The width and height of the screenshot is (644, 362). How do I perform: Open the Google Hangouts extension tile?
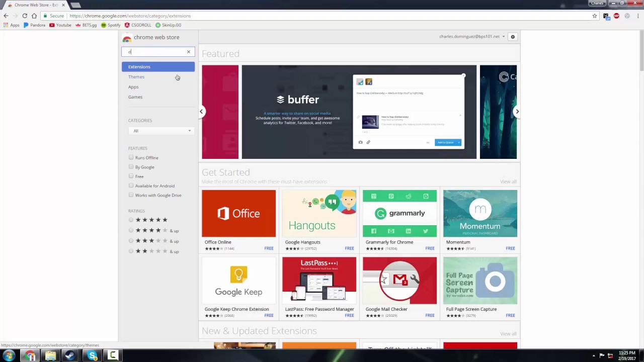tap(319, 220)
